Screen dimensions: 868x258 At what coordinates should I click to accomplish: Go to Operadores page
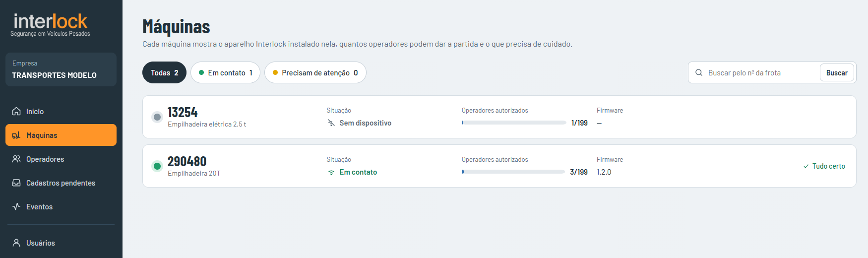pos(61,159)
